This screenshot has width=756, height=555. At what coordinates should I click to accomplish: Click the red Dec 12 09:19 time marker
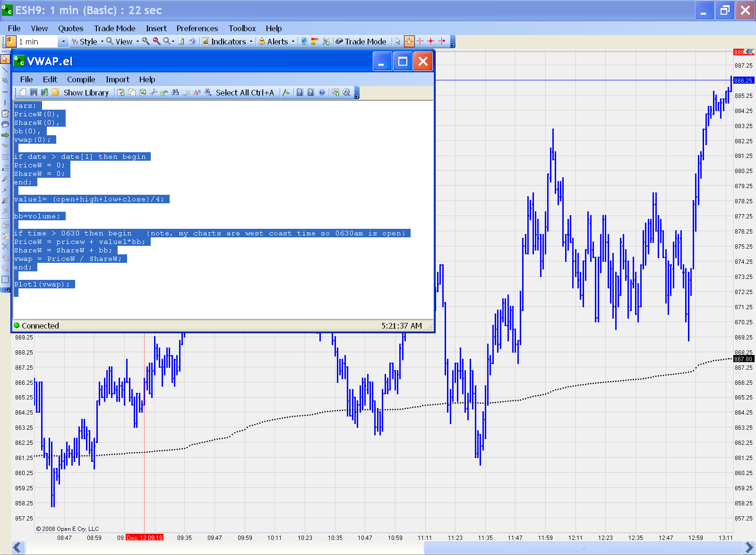click(145, 538)
